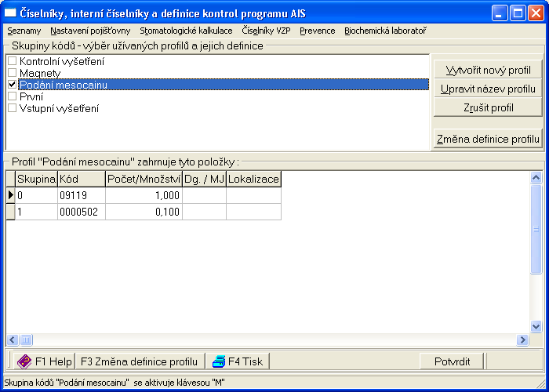Screen dimensions: 549x392
Task: Enable the Vstupní vyšetření checkbox
Action: click(x=12, y=108)
